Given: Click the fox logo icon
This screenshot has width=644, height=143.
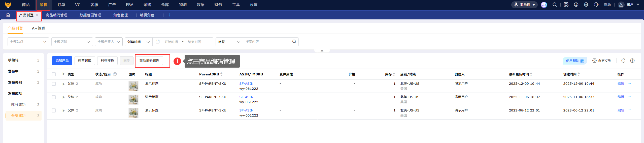Looking at the screenshot, I should [x=8, y=5].
